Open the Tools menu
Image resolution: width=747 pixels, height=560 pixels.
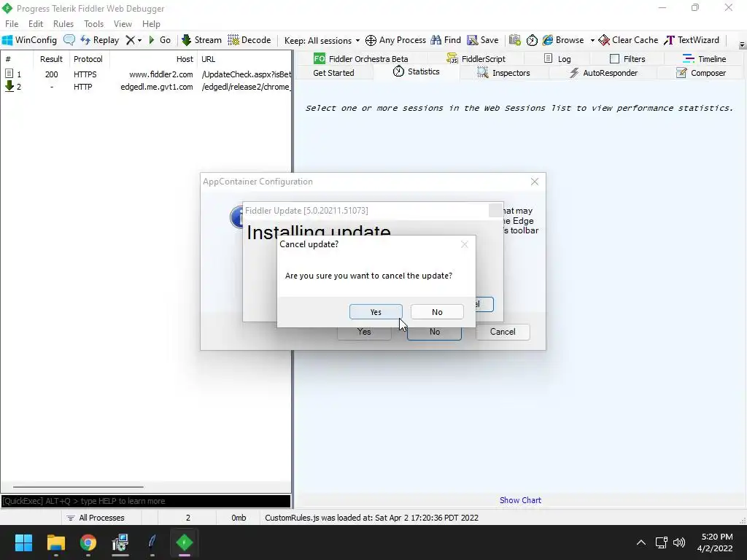[x=94, y=24]
